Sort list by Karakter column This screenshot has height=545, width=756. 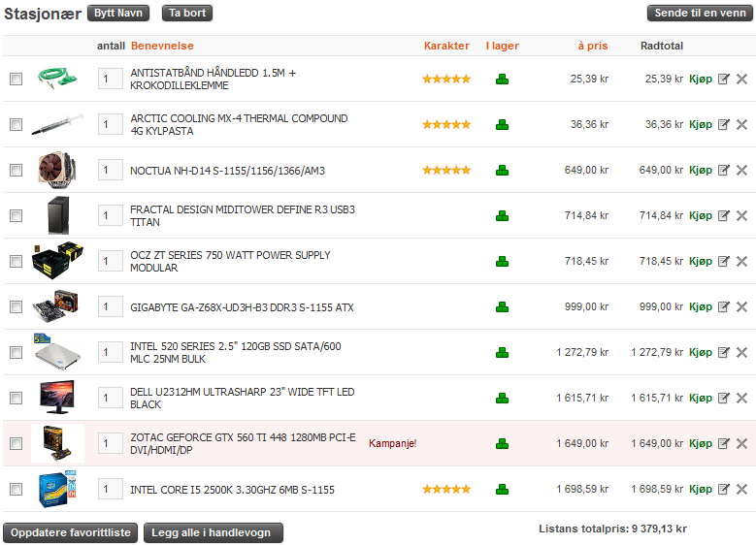point(446,46)
